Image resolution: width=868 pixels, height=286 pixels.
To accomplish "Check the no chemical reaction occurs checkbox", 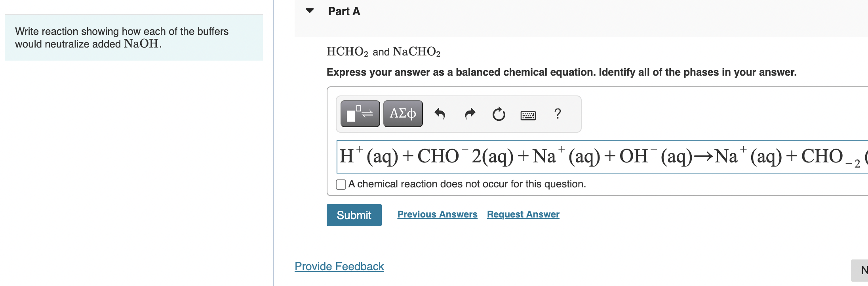I will click(x=341, y=185).
